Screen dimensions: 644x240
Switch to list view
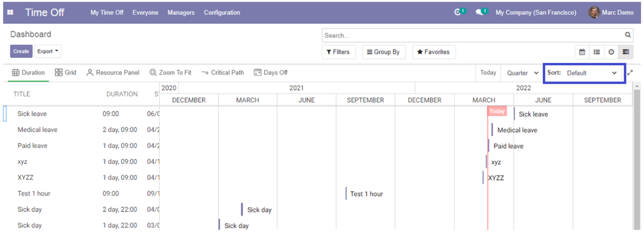tap(597, 52)
